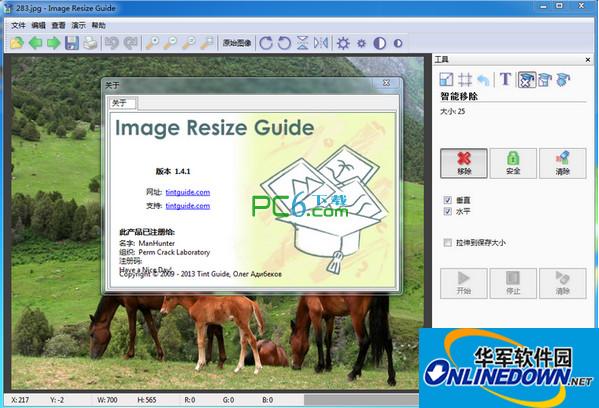Minimize the Image Resize Guide window
Screen dimensions: 599x408
pyautogui.click(x=544, y=5)
